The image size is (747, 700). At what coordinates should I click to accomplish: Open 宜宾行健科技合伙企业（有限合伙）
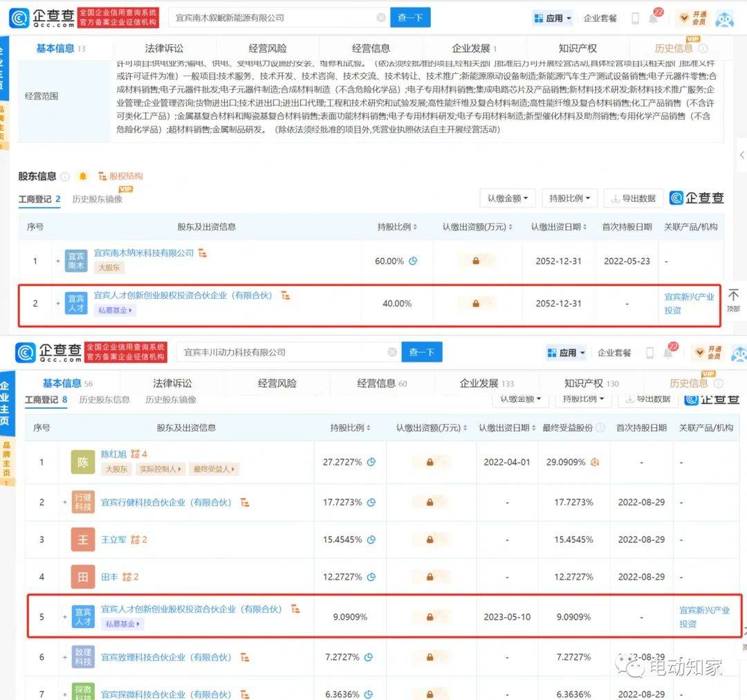coord(166,502)
